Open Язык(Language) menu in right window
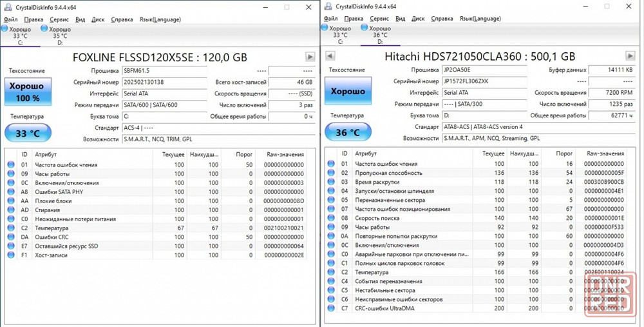This screenshot has height=327, width=644. (x=480, y=19)
